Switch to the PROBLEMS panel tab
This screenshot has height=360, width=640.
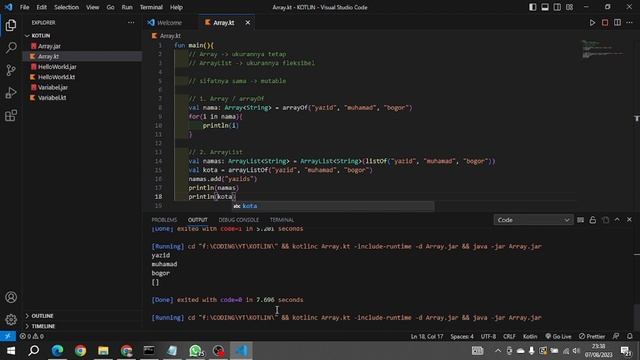(164, 220)
